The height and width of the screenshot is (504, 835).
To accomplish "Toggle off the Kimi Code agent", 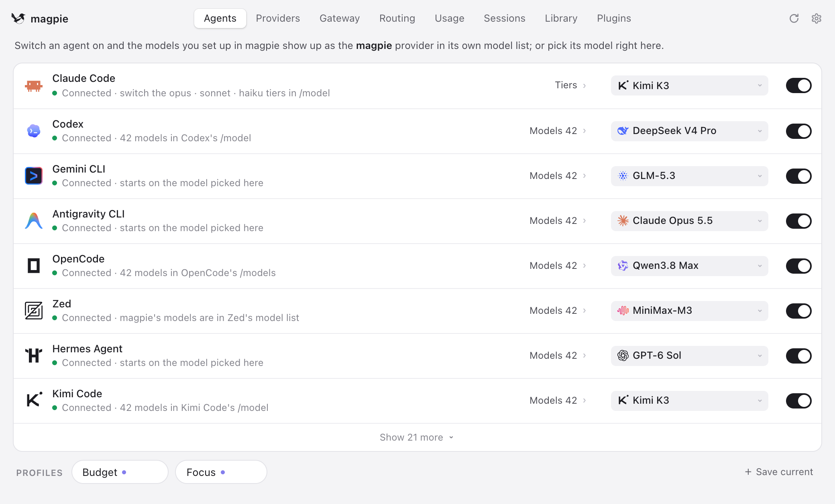I will pyautogui.click(x=798, y=401).
